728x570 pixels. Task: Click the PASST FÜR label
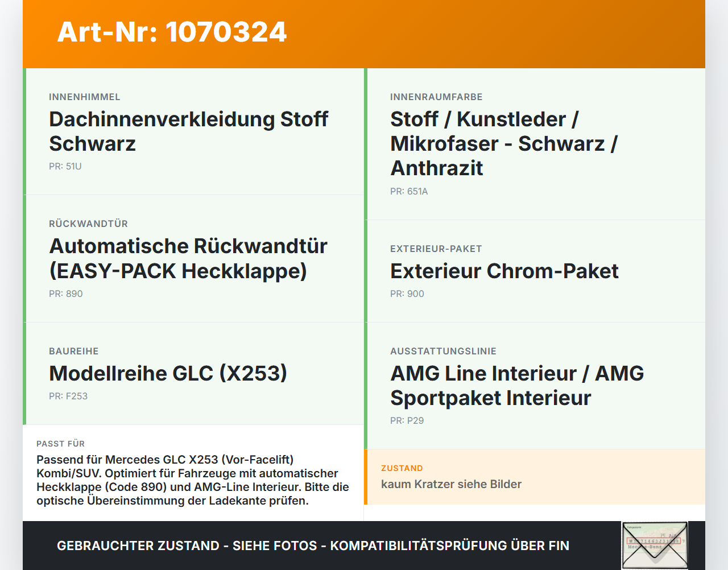click(60, 444)
